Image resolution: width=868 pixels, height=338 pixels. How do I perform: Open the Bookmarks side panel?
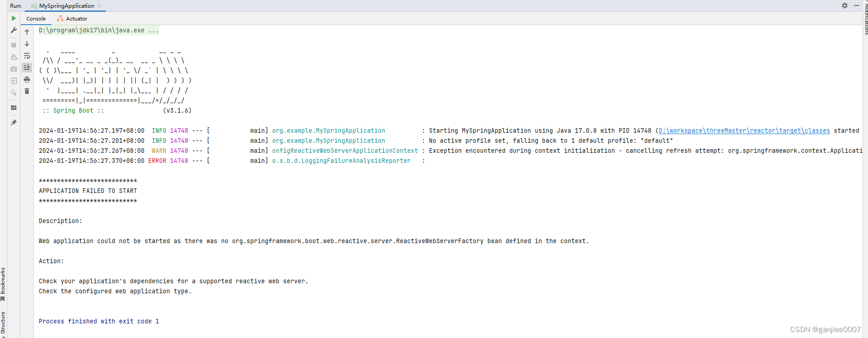coord(3,284)
